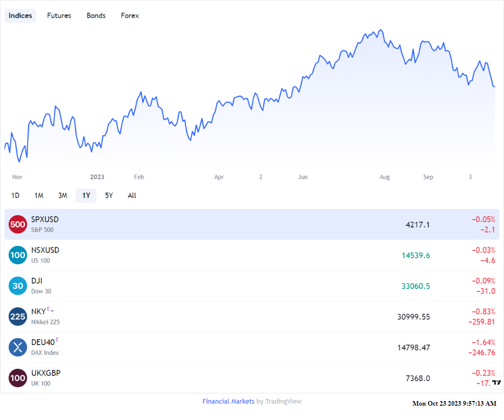504x420 pixels.
Task: Click the Nikkei 225 subtitle text
Action: tap(45, 322)
